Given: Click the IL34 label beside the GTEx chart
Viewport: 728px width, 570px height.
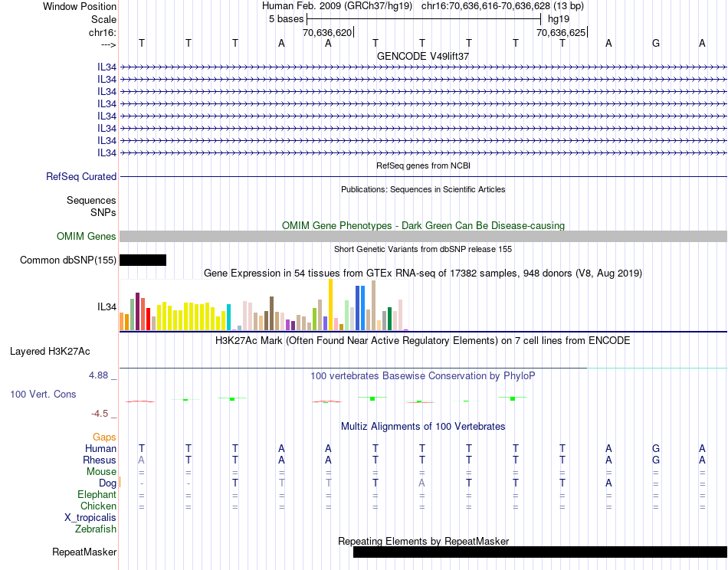Looking at the screenshot, I should (x=107, y=306).
